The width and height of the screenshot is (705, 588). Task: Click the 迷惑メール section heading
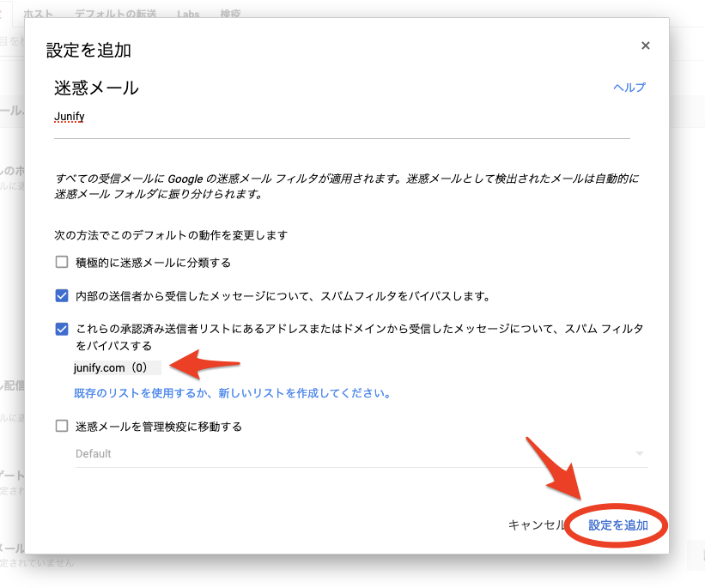point(96,88)
